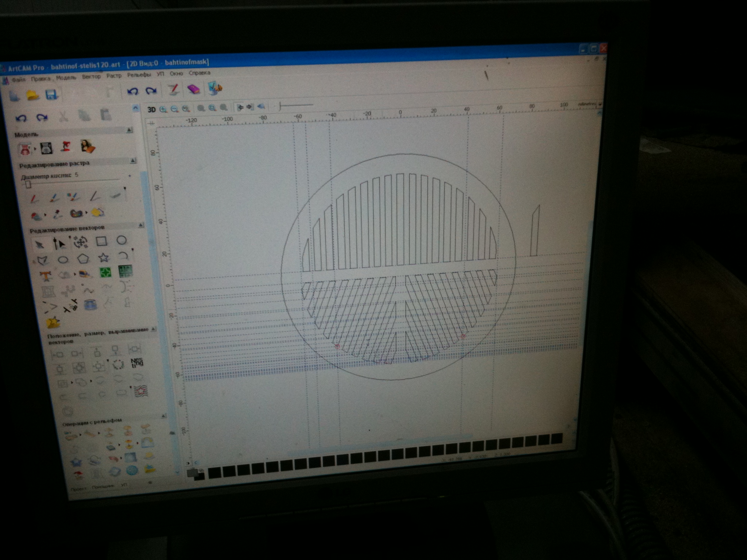Click the red pencil notes icon in toolbar

click(173, 90)
